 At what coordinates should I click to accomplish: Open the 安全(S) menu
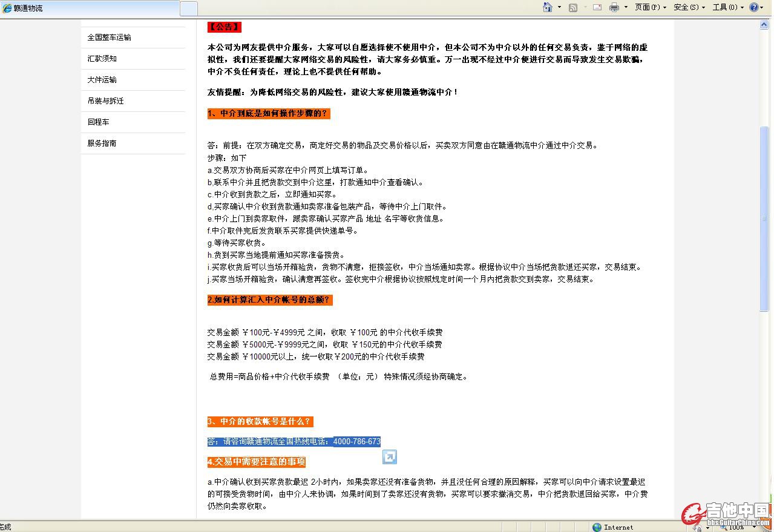pos(689,7)
